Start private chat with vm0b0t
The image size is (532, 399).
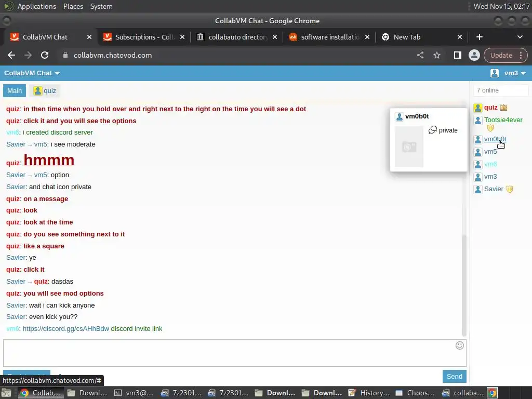click(443, 130)
